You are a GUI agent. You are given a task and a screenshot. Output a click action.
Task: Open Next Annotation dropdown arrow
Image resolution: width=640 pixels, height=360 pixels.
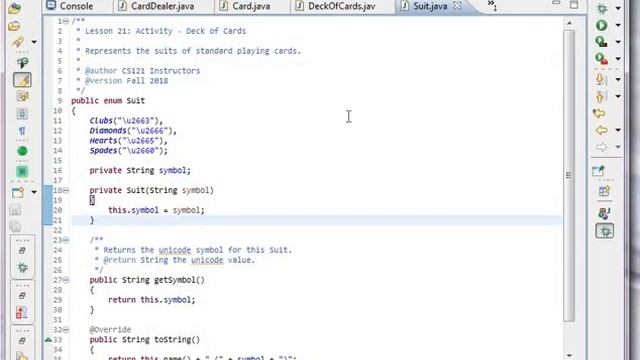click(x=618, y=79)
